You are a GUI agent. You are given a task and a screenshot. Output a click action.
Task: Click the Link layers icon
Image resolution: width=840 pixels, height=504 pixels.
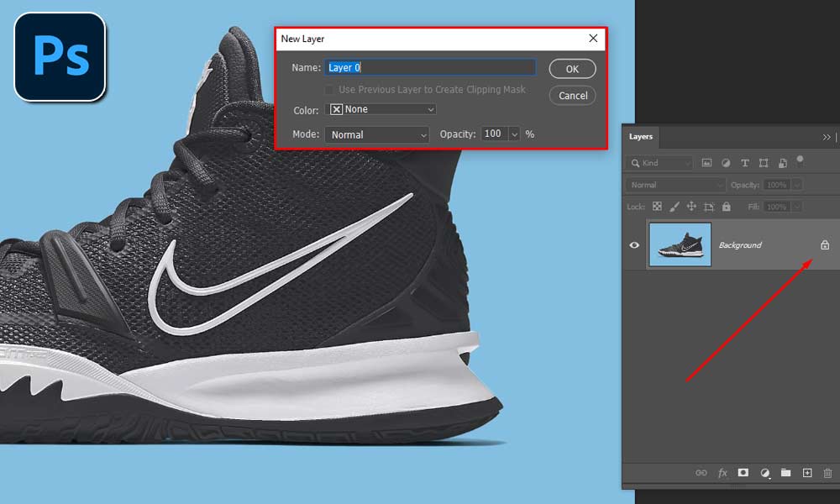[701, 473]
